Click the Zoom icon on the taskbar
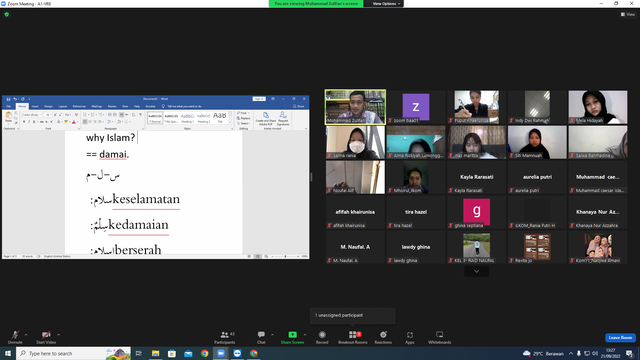 tap(221, 353)
